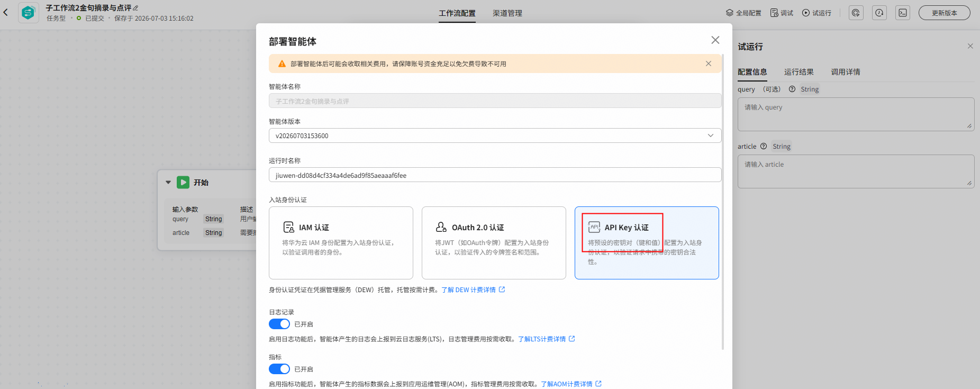The image size is (980, 389).
Task: Close the 试运行 side panel
Action: [x=970, y=46]
